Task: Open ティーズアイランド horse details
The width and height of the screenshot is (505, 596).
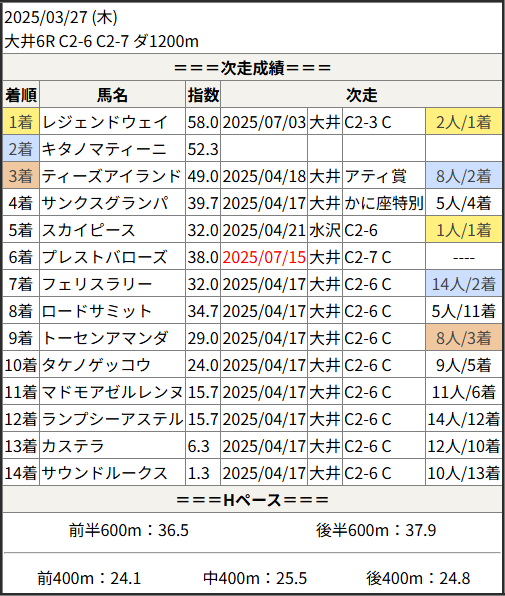Action: [x=111, y=176]
